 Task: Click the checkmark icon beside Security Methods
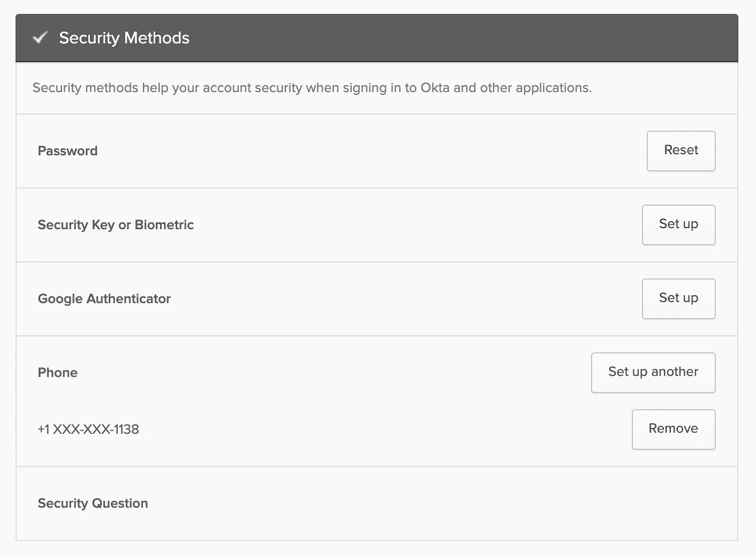pos(40,38)
